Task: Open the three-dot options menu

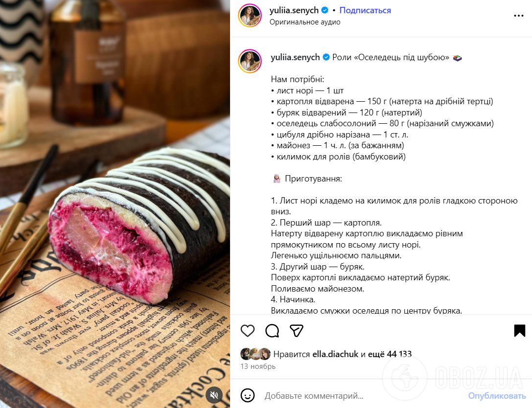Action: [x=518, y=16]
